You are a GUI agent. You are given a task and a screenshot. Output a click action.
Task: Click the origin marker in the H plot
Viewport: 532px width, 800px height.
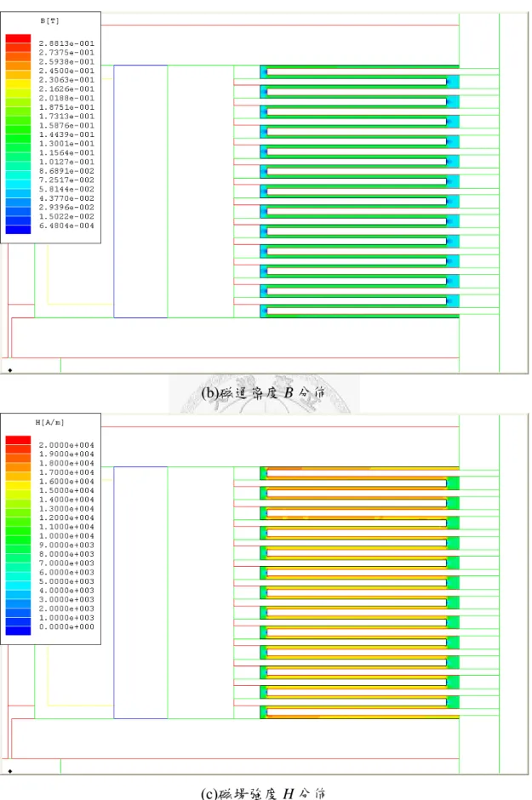pyautogui.click(x=10, y=771)
